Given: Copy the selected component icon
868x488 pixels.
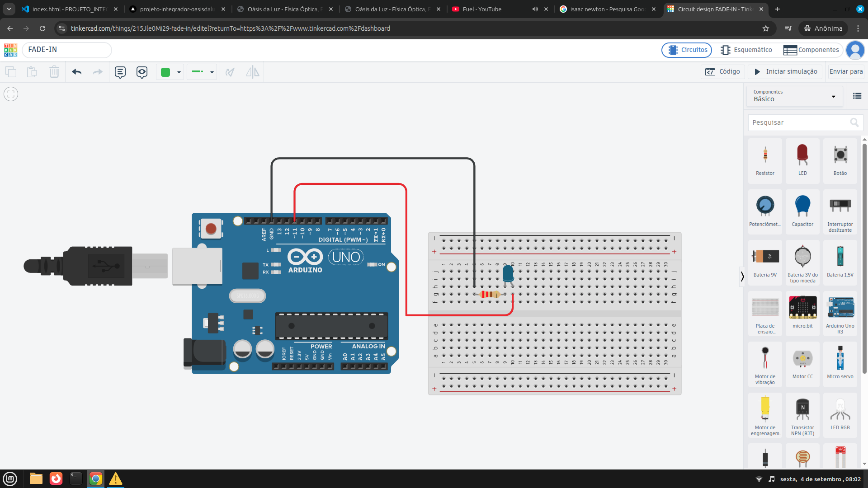Looking at the screenshot, I should point(11,72).
